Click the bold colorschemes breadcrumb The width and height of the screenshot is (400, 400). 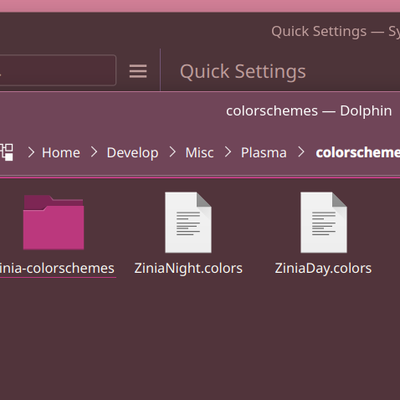click(x=358, y=153)
